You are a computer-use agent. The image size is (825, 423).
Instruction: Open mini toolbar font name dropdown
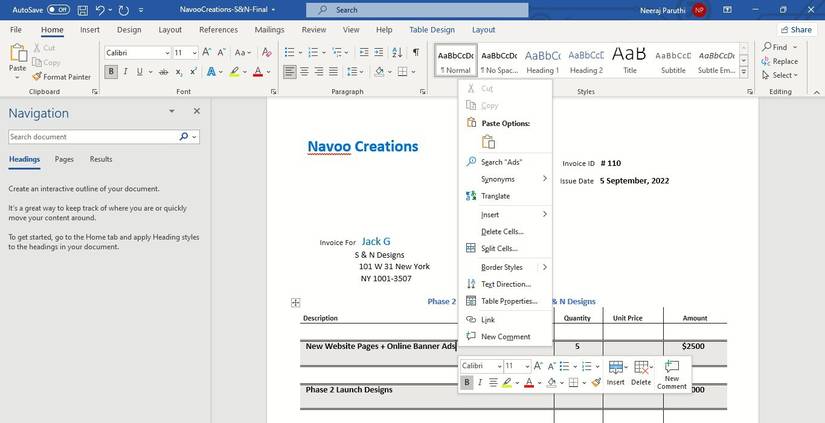point(498,366)
